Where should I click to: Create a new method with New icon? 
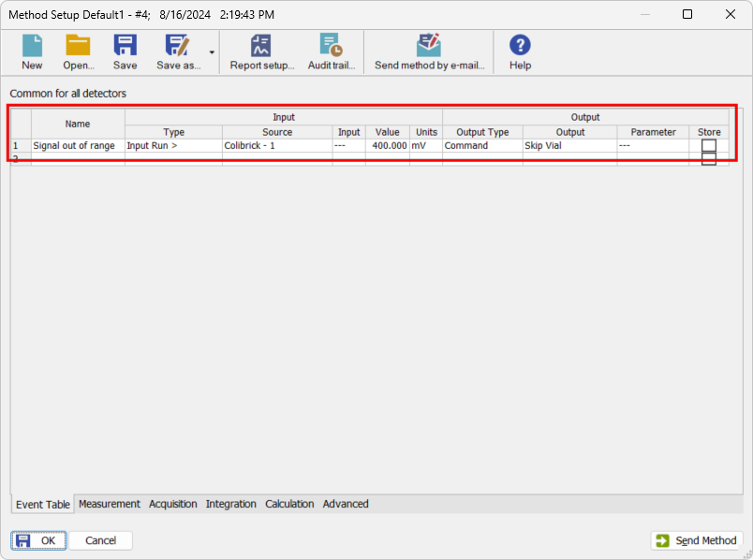point(32,52)
